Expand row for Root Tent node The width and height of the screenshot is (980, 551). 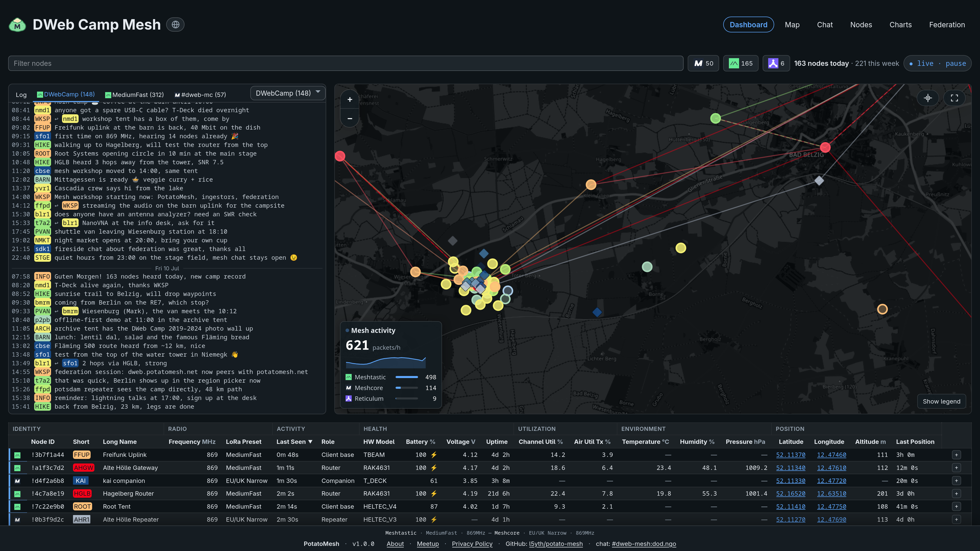[x=957, y=507]
